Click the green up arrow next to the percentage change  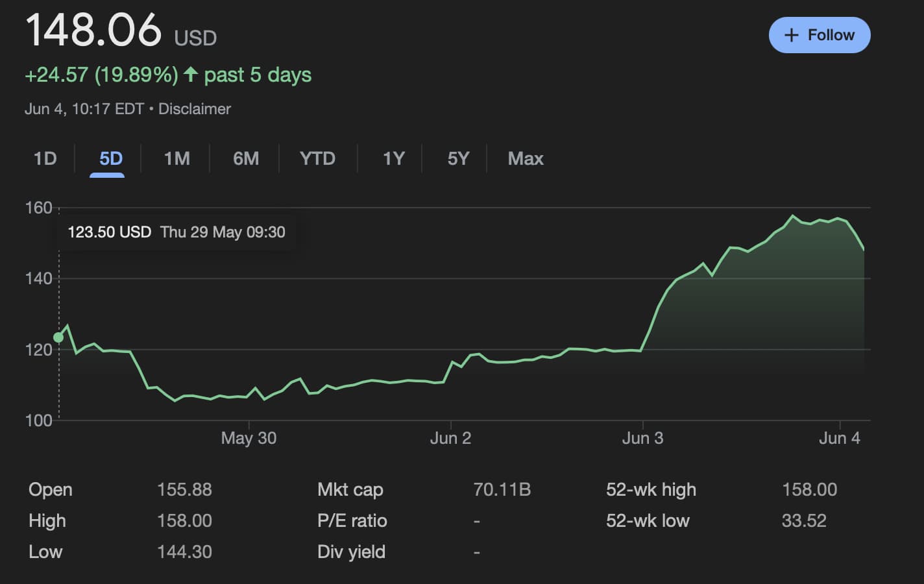(x=190, y=74)
